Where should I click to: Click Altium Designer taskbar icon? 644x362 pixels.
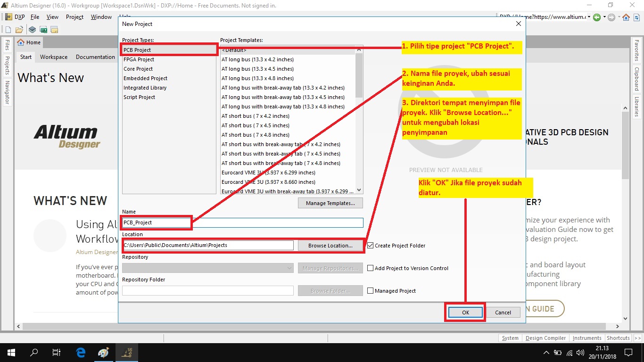127,352
